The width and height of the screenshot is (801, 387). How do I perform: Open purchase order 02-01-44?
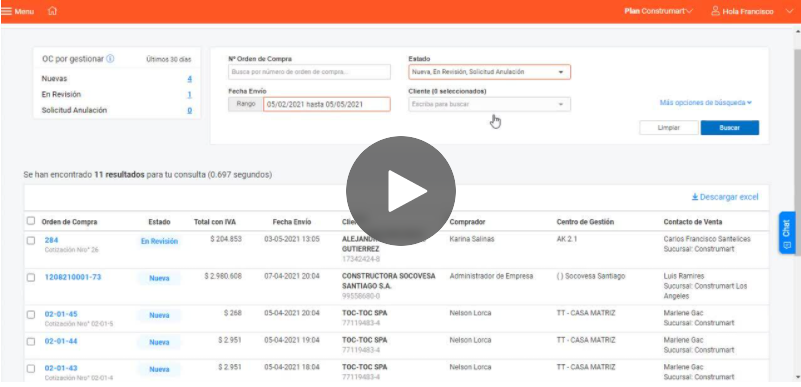(x=61, y=341)
